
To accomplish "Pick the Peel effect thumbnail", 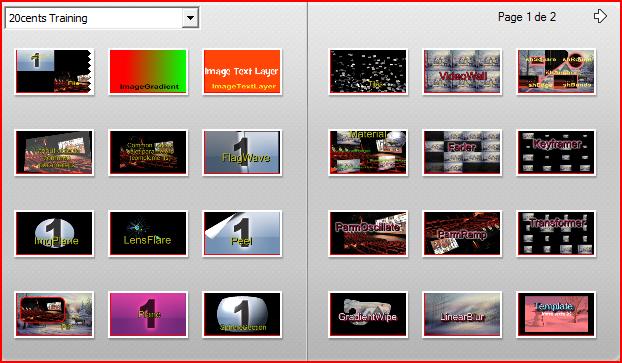I will 242,234.
